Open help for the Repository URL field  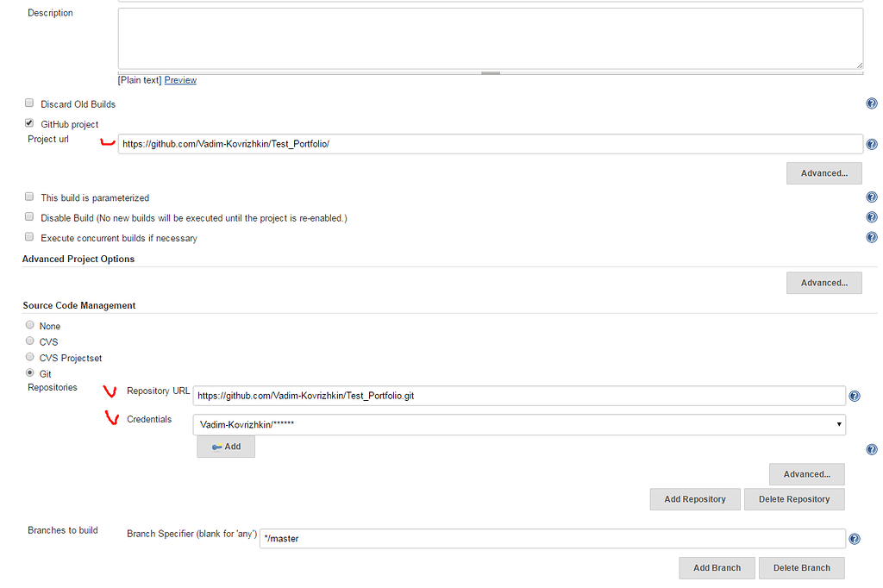point(854,395)
